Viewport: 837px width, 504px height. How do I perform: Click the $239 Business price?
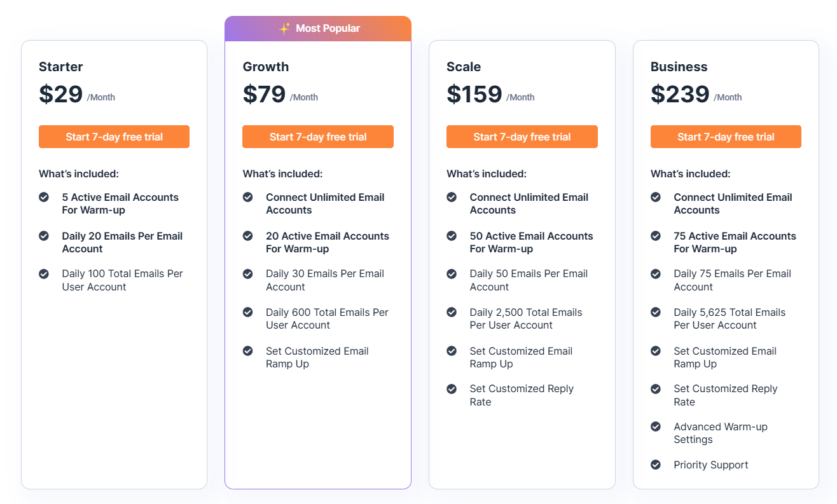(x=680, y=94)
